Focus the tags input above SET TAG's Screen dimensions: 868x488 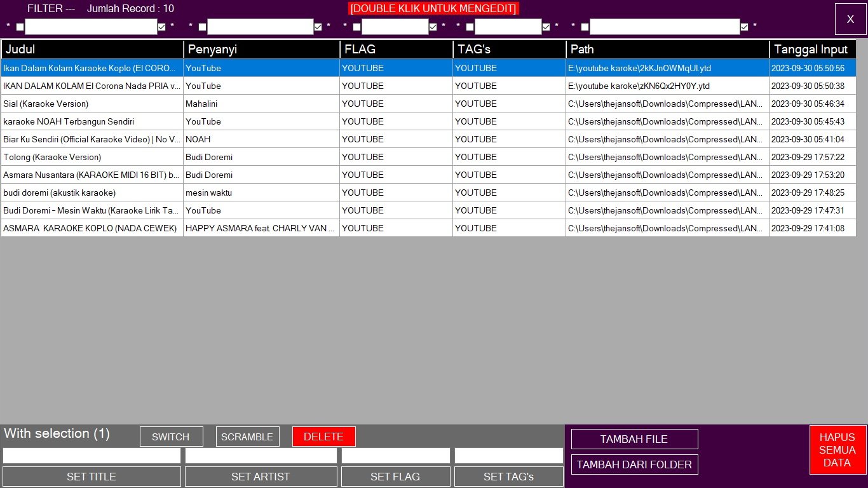pyautogui.click(x=508, y=456)
